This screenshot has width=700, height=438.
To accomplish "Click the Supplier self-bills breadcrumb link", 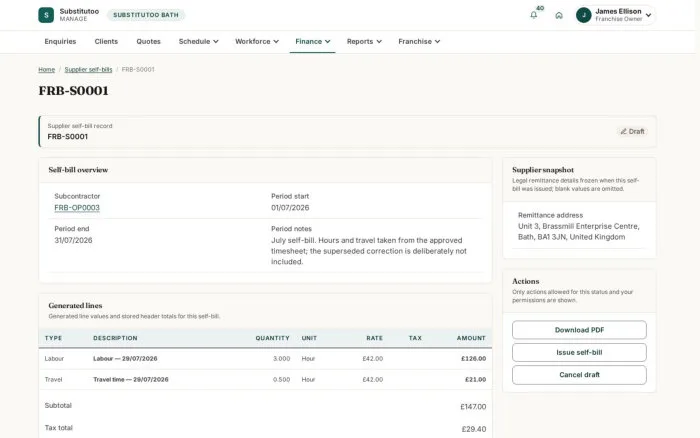I will (88, 70).
